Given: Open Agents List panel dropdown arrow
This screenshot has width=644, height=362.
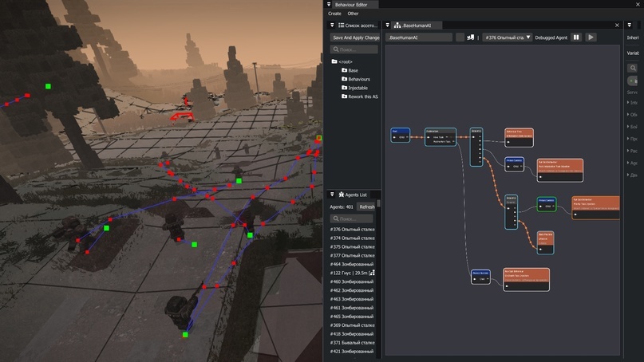Looking at the screenshot, I should pos(332,195).
